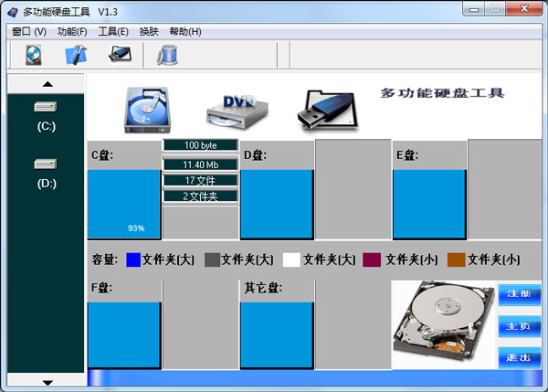Open the 功能(F) menu
The height and width of the screenshot is (392, 548).
tap(72, 32)
